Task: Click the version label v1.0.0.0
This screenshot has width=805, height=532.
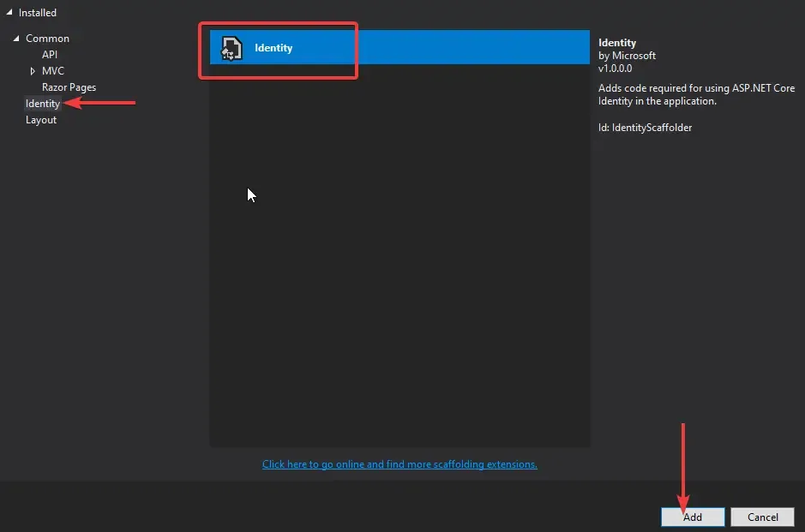Action: 614,68
